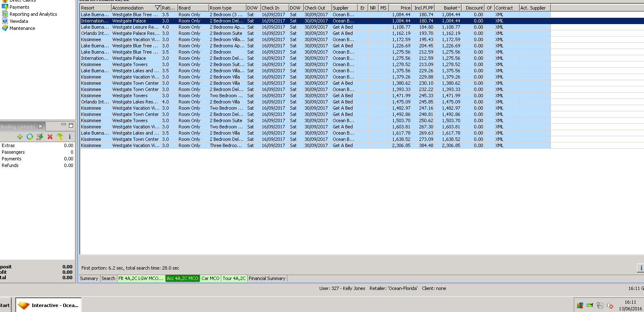The height and width of the screenshot is (312, 644).
Task: Sort results by the Room type column header
Action: 227,8
